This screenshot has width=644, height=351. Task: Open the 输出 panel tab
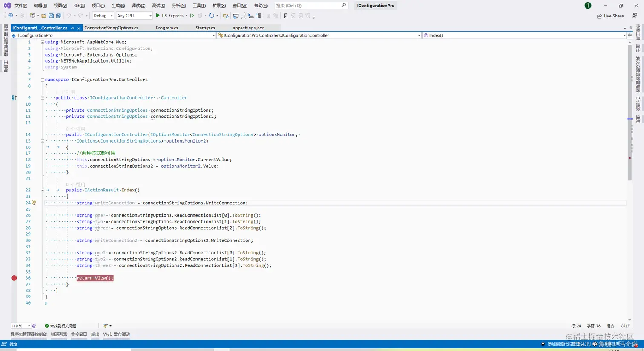95,334
